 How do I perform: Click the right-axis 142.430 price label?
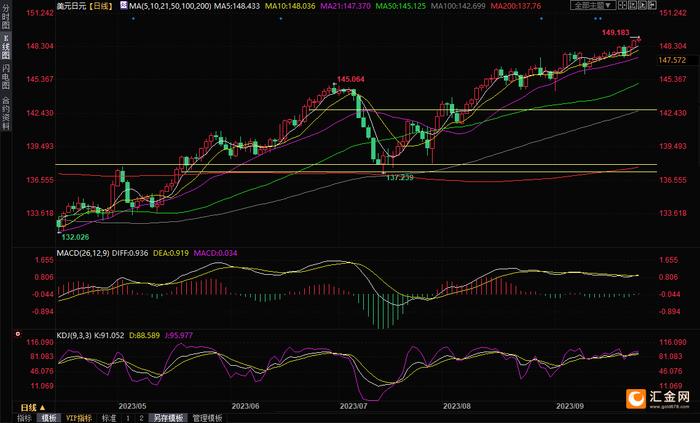[672, 113]
